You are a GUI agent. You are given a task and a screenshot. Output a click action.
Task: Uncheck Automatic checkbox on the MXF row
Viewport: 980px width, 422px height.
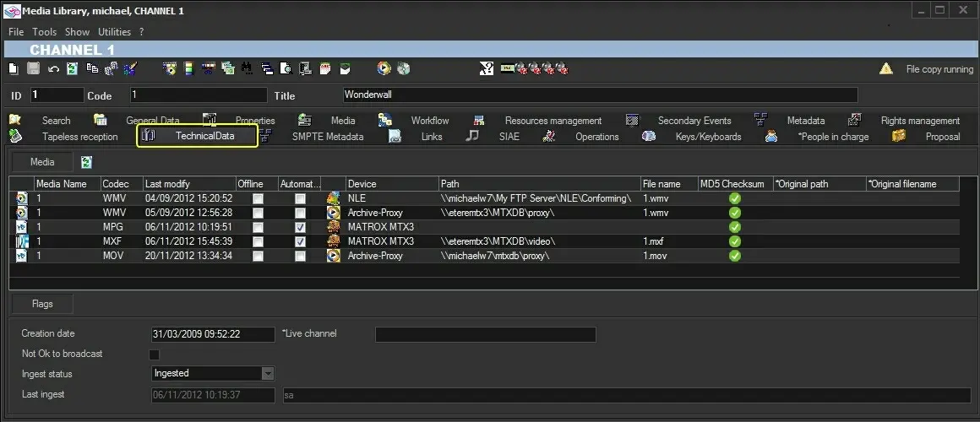[300, 241]
